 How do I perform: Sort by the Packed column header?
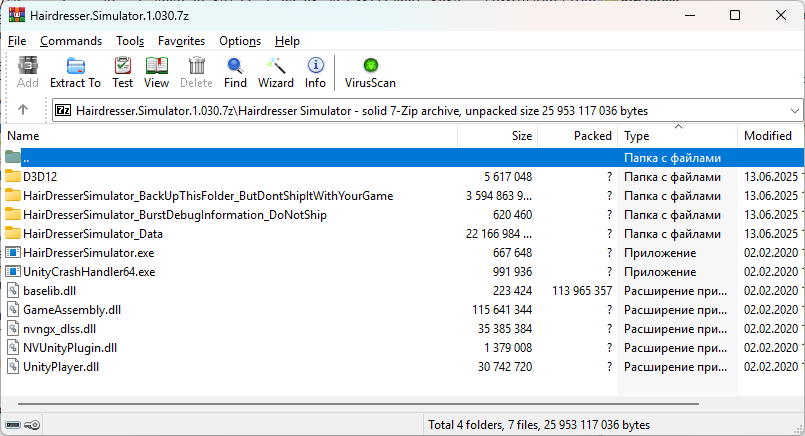pyautogui.click(x=578, y=136)
